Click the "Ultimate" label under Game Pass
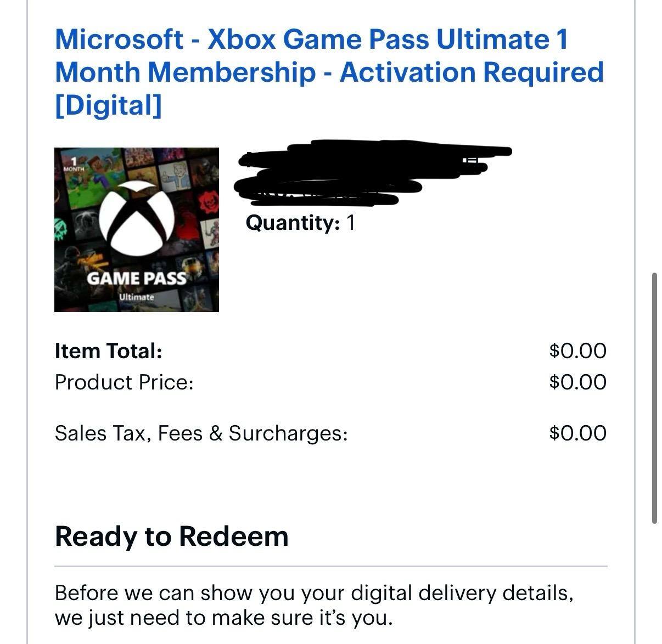The height and width of the screenshot is (644, 662). [137, 297]
